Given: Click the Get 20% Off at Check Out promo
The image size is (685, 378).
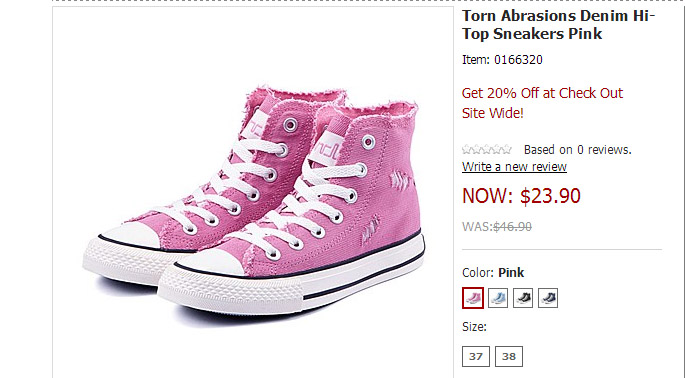Looking at the screenshot, I should (542, 93).
